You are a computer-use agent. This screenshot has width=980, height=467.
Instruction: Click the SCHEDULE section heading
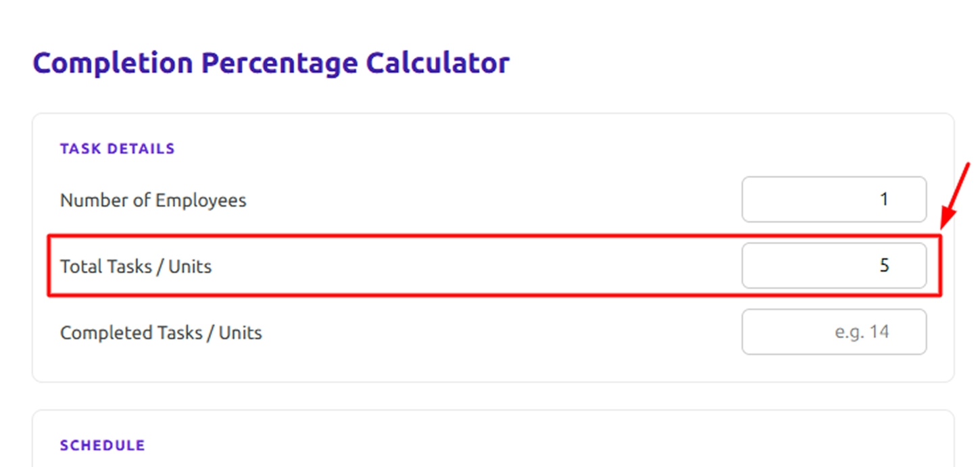click(x=102, y=445)
